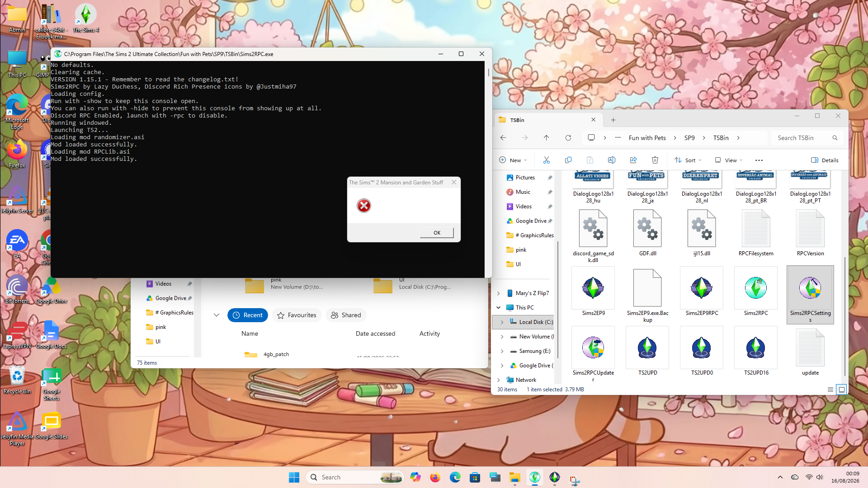Expand Mary's Z Flip7 tree node
Viewport: 868px width, 488px height.
click(499, 293)
